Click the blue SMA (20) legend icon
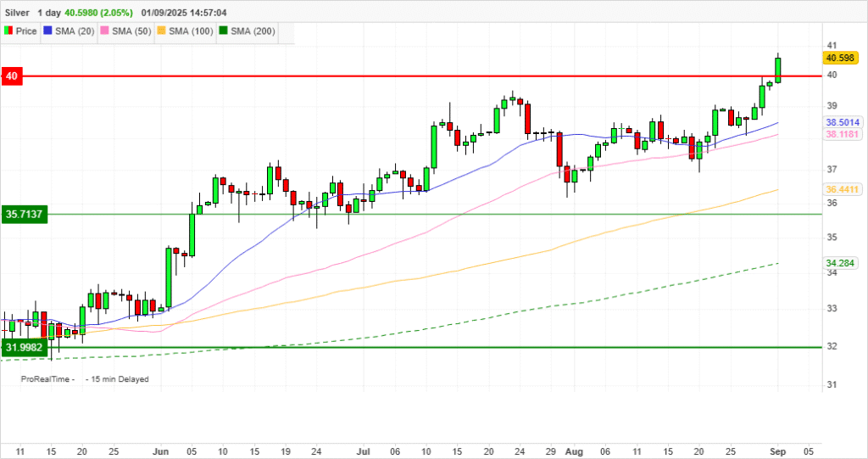 coord(47,31)
